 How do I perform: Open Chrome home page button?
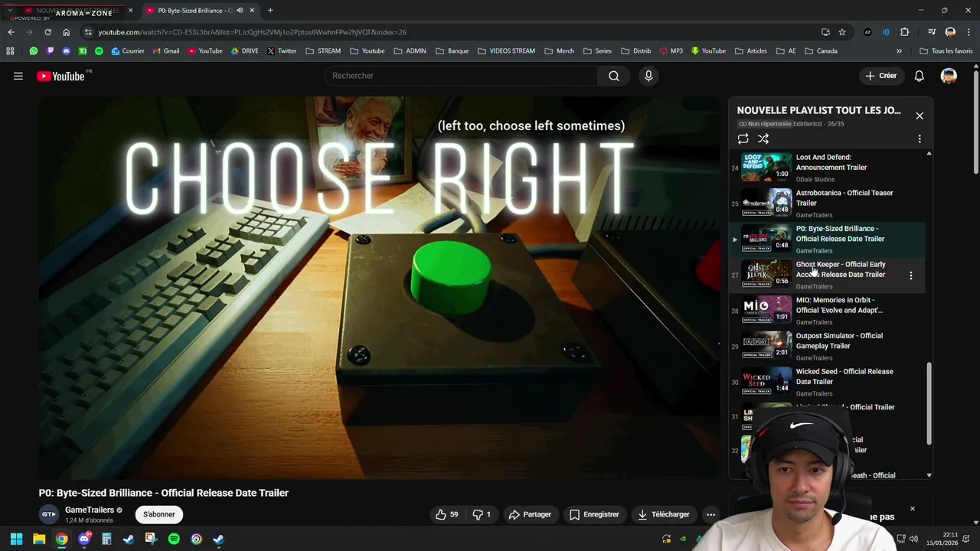[66, 32]
